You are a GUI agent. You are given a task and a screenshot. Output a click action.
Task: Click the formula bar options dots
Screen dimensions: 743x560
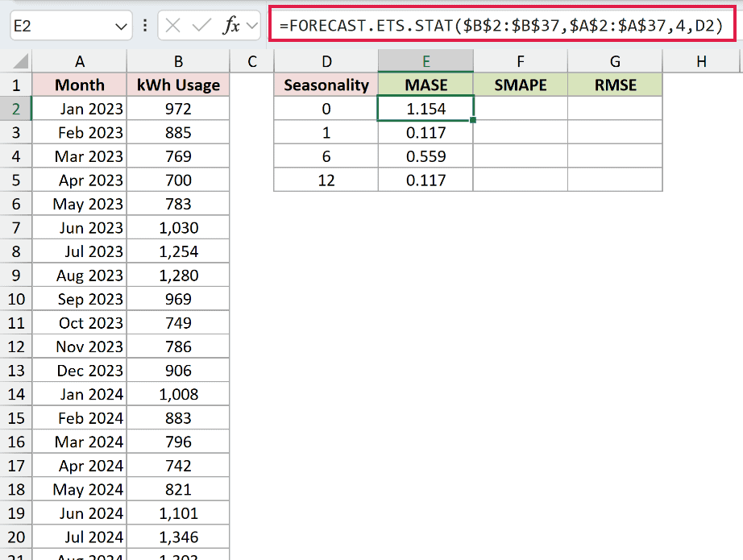145,25
